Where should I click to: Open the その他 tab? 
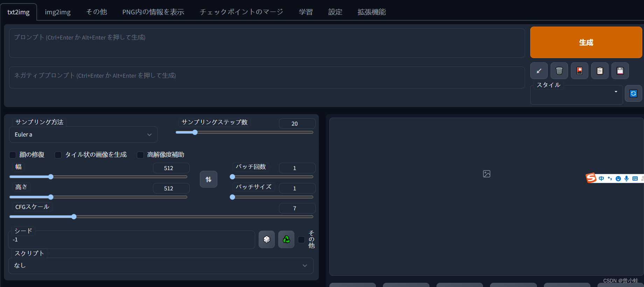[97, 12]
